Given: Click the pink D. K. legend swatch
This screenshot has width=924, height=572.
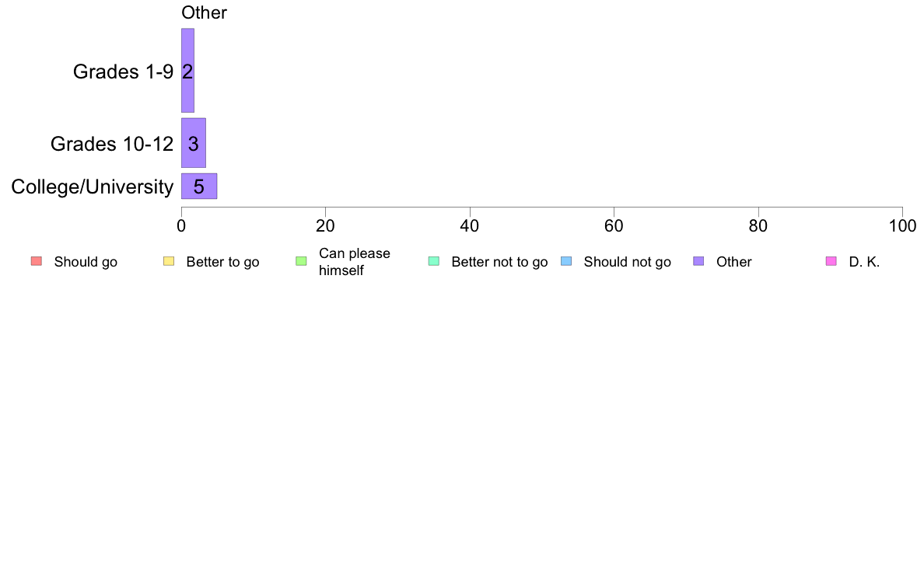Looking at the screenshot, I should (831, 261).
